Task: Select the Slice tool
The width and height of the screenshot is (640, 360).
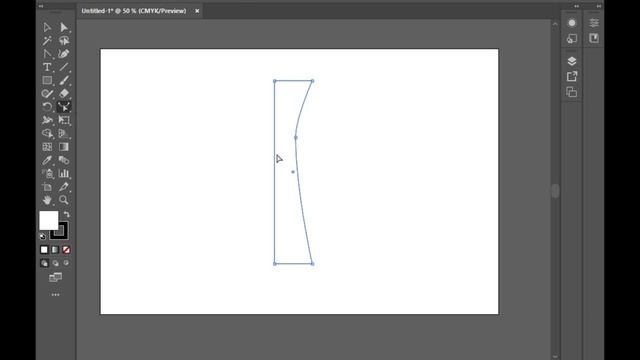Action: (x=64, y=187)
